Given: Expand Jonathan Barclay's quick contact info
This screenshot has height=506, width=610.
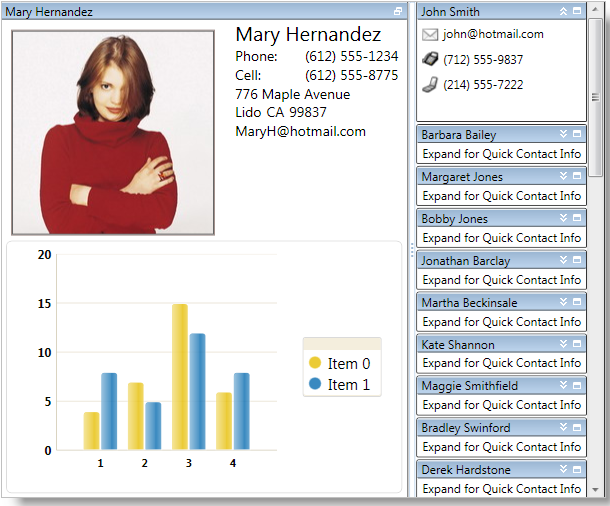Looking at the screenshot, I should point(563,260).
